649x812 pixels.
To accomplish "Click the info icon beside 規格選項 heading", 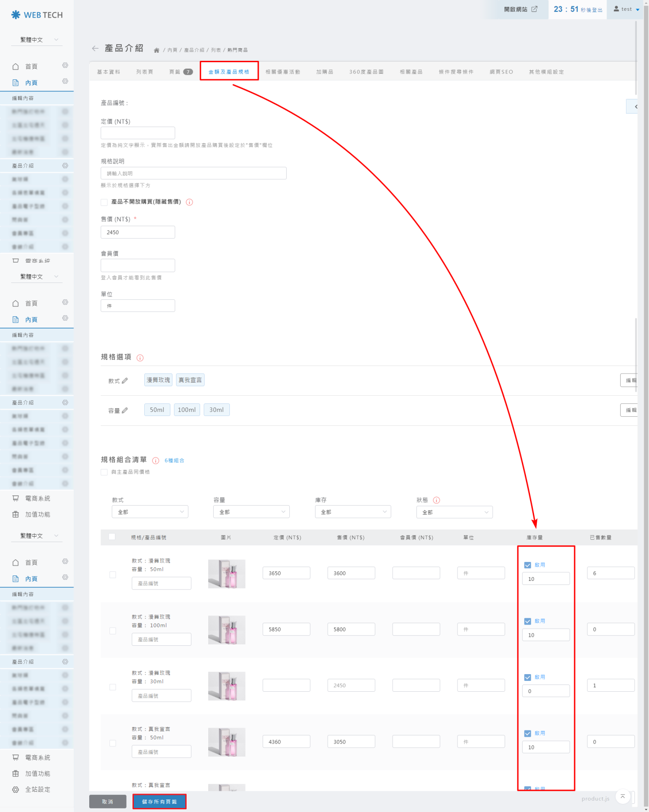I will 140,358.
